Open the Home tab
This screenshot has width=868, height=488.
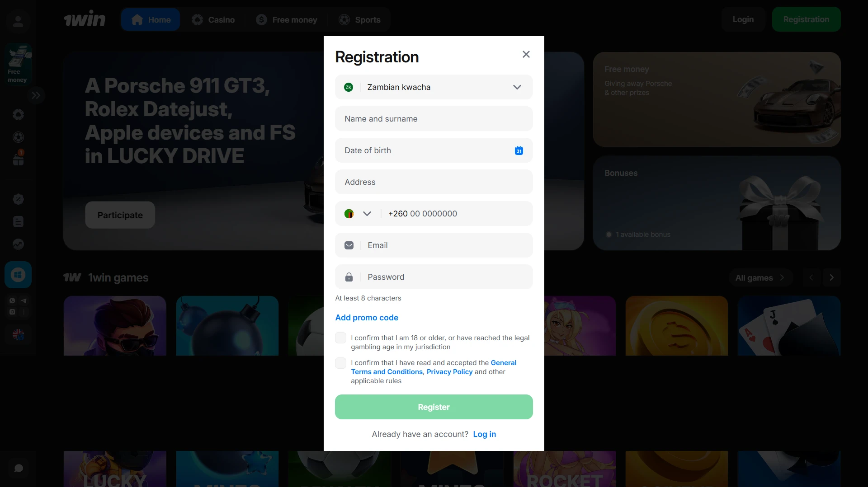coord(151,20)
